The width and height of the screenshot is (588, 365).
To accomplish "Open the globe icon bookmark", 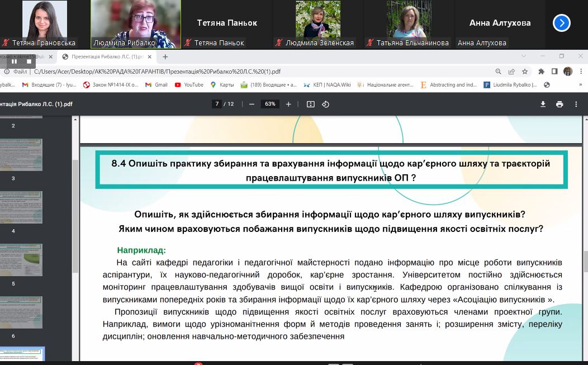I will (x=547, y=85).
